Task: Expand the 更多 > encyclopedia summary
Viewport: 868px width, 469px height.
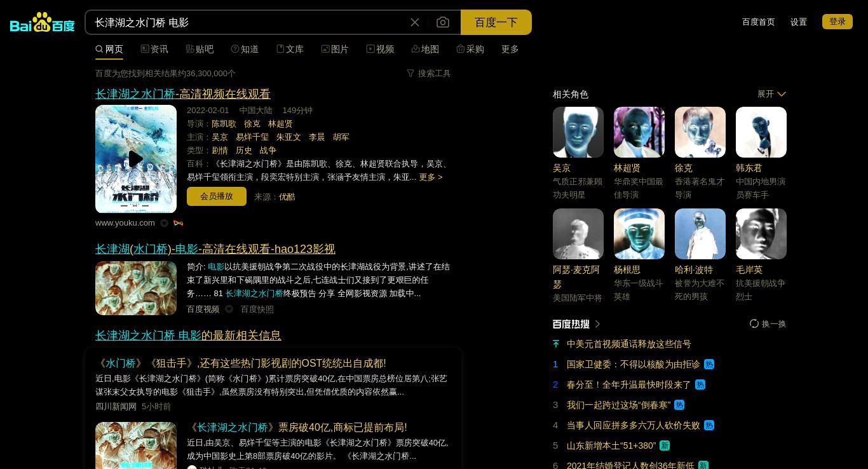Action: pyautogui.click(x=431, y=177)
